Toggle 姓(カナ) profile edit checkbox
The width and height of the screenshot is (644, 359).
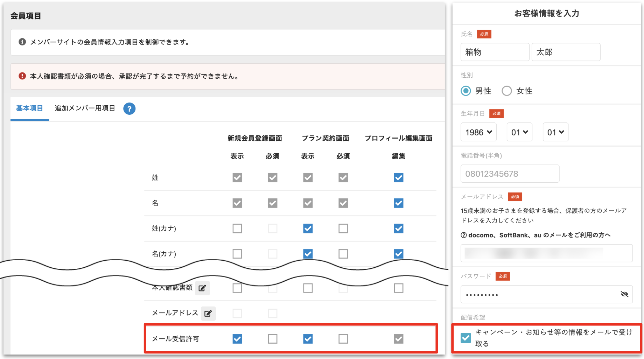398,228
